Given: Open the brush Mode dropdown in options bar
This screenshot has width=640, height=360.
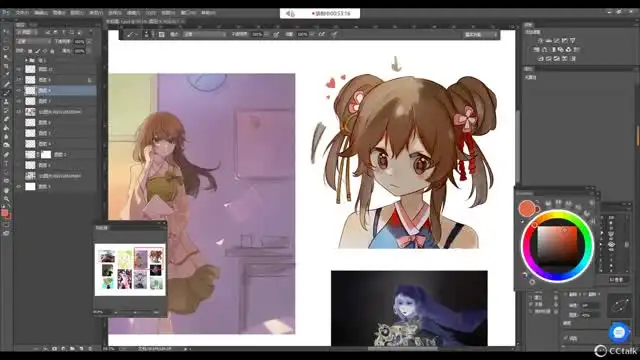Looking at the screenshot, I should tap(204, 35).
